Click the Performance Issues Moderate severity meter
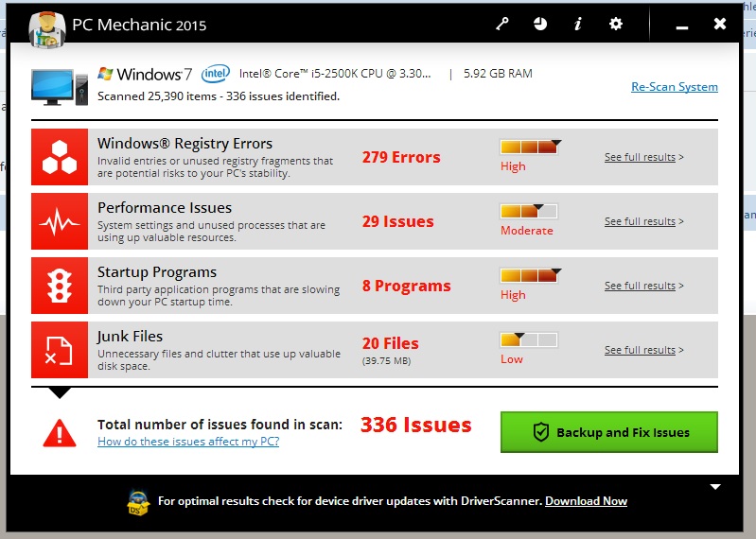756x539 pixels. click(x=529, y=211)
